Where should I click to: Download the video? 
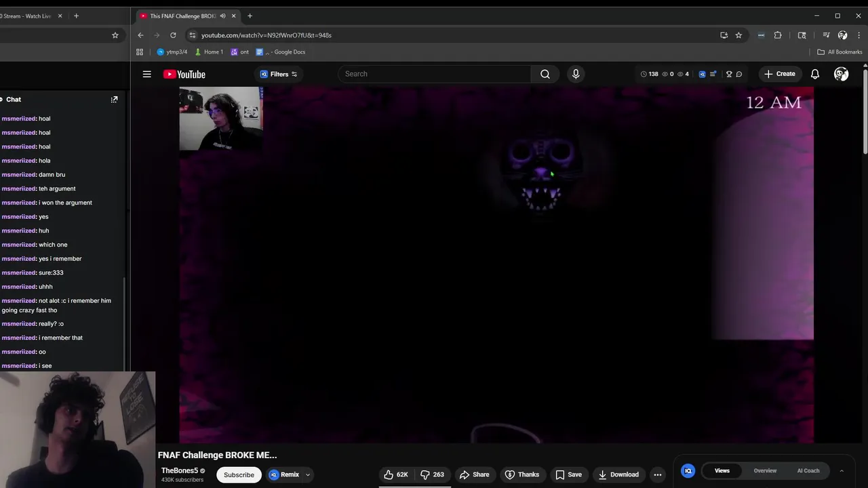618,474
